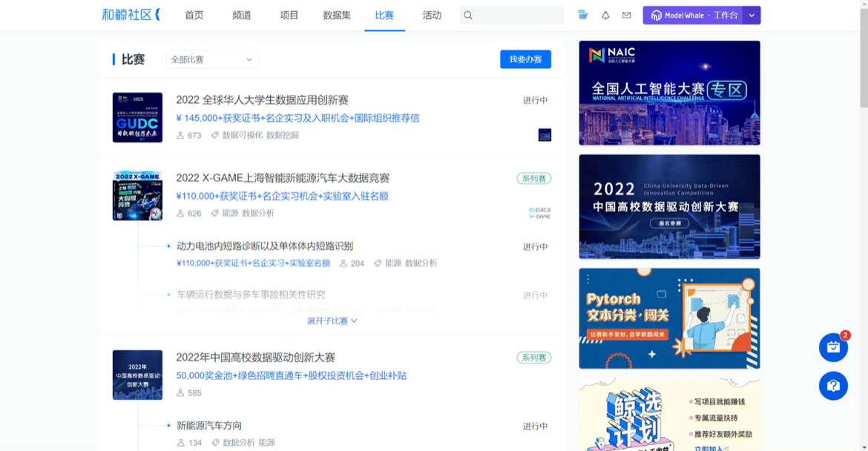Image resolution: width=868 pixels, height=451 pixels.
Task: Open 车辆运行数据与多车事故相关性研究 sub-competition
Action: click(251, 294)
